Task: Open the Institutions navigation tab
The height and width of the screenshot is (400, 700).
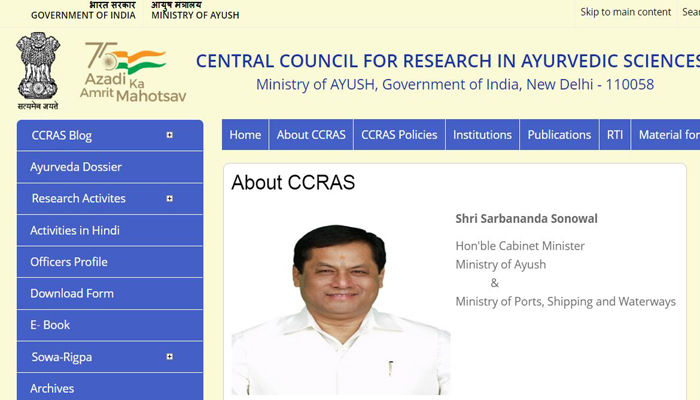Action: tap(483, 134)
